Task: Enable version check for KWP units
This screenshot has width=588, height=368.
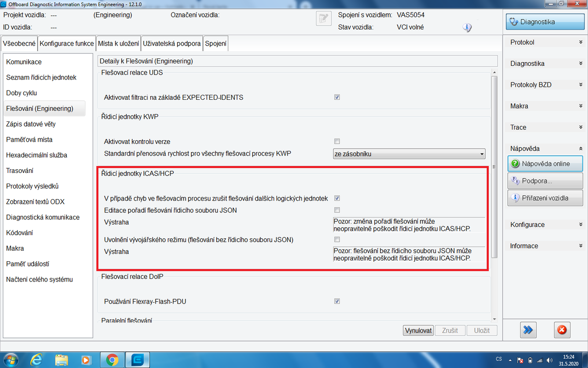Action: point(337,141)
